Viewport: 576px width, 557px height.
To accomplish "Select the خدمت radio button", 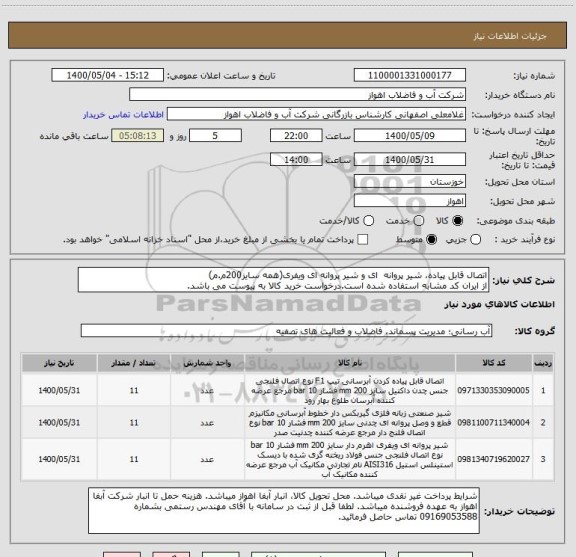I will [419, 221].
